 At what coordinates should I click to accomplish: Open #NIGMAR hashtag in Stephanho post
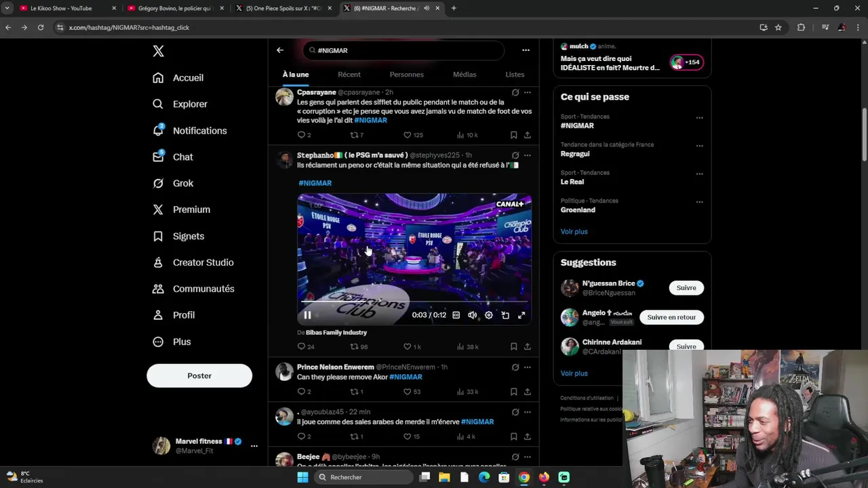315,183
